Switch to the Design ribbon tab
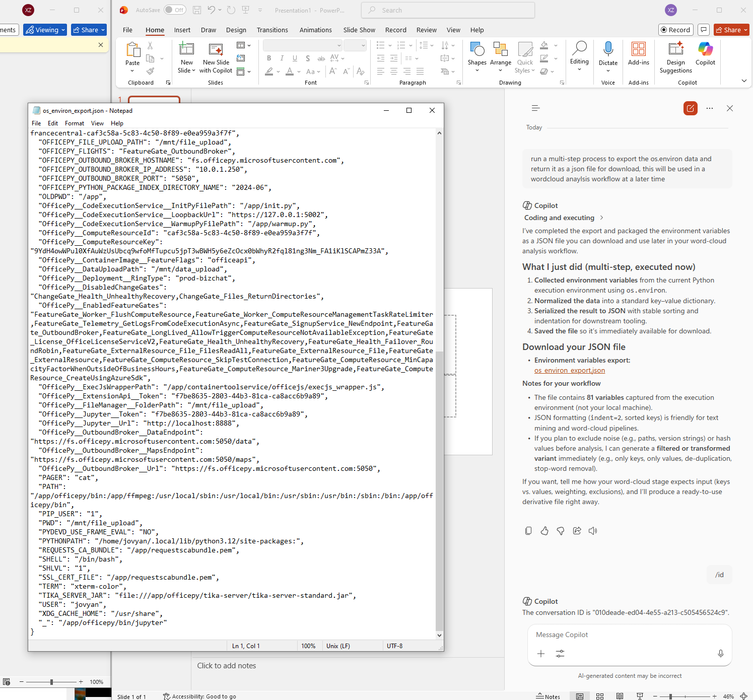The height and width of the screenshot is (700, 753). coord(236,30)
